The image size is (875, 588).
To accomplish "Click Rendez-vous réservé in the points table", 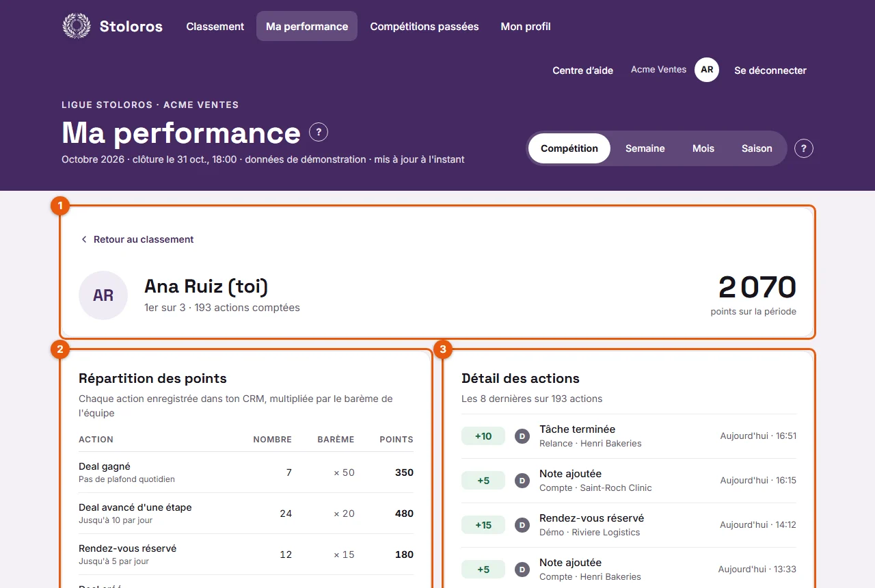I will pos(128,548).
